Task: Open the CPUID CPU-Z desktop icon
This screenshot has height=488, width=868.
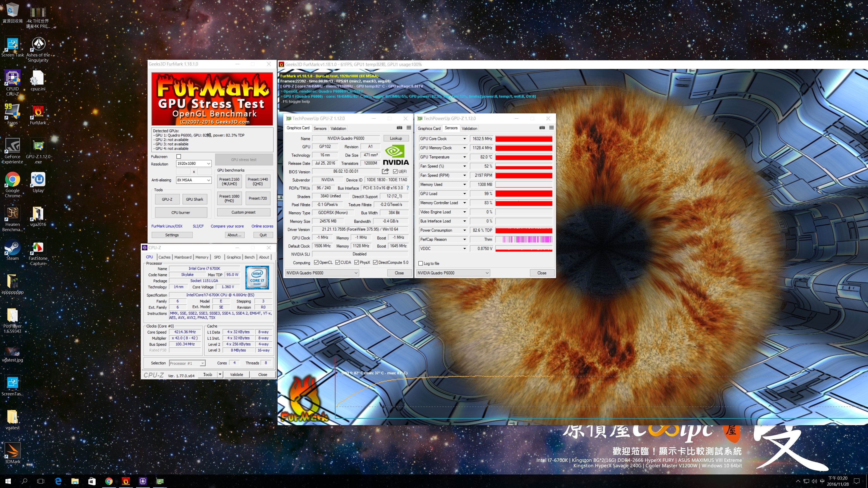Action: (12, 82)
